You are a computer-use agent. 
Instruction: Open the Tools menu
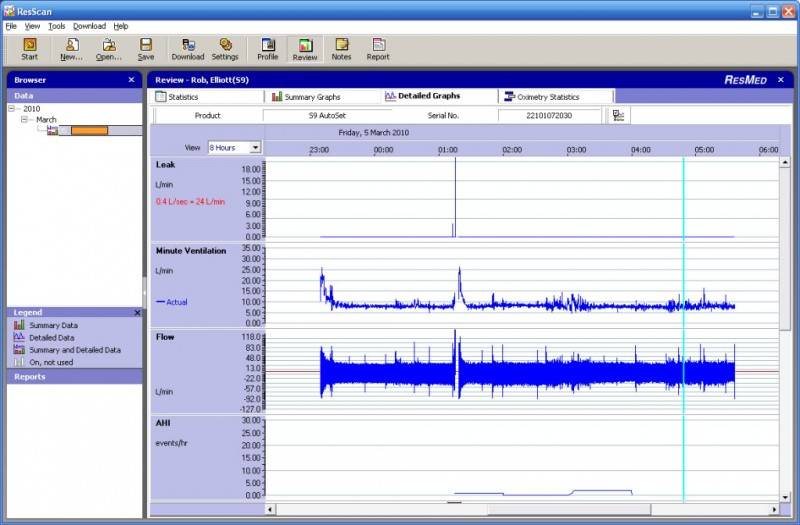pos(57,26)
